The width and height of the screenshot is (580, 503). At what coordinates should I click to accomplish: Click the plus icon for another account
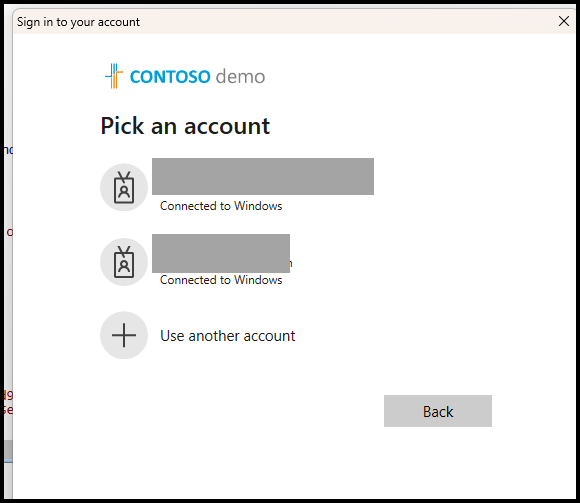coord(124,335)
